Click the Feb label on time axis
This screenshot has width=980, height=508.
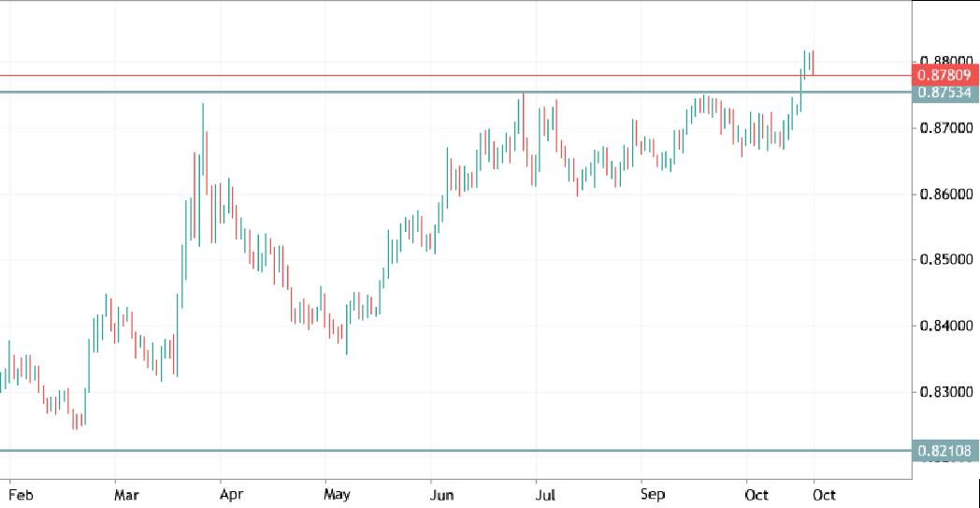coord(20,494)
